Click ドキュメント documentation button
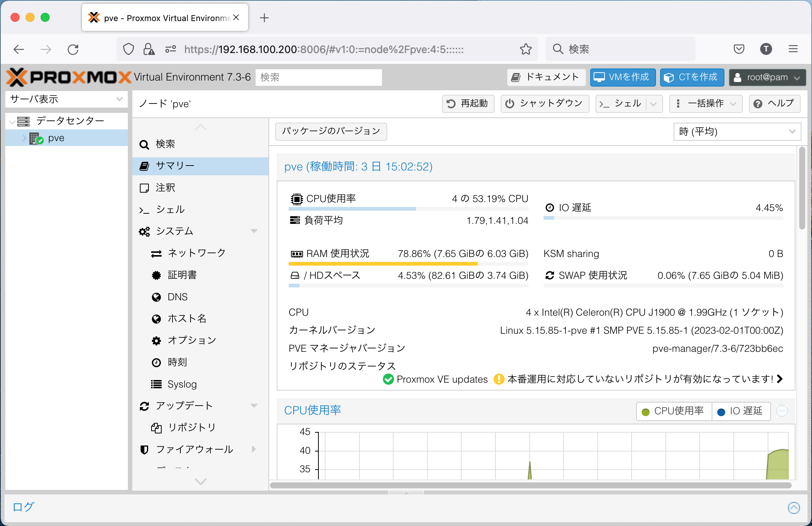 coord(546,78)
